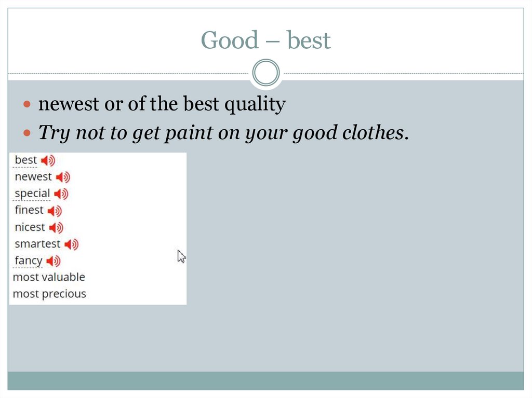Image resolution: width=532 pixels, height=398 pixels.
Task: Click the example sentence about good clothes
Action: click(224, 133)
